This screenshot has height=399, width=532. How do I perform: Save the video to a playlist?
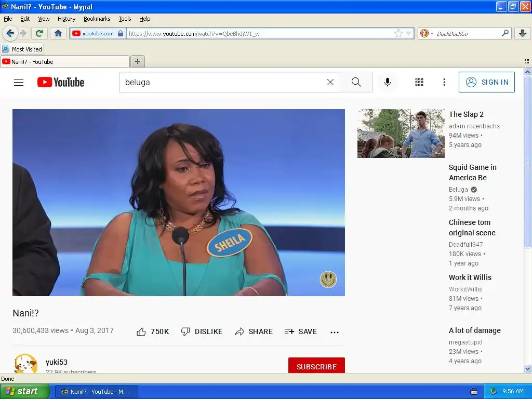pos(301,331)
